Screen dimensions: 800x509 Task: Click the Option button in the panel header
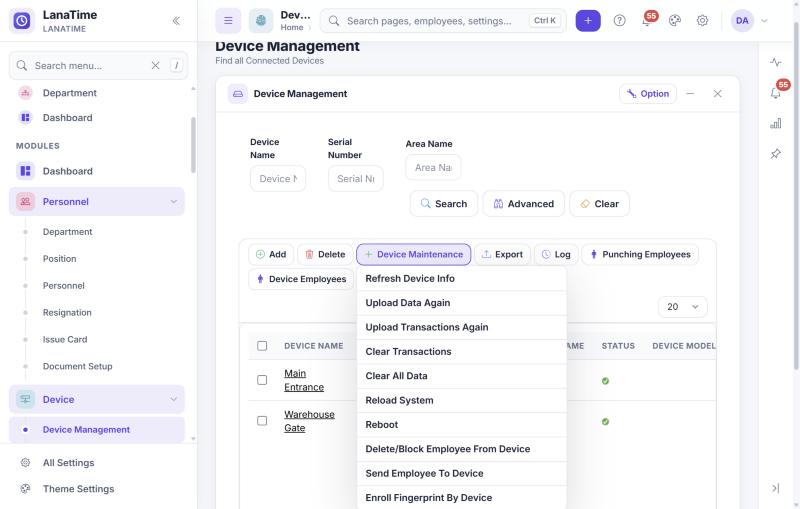point(648,94)
